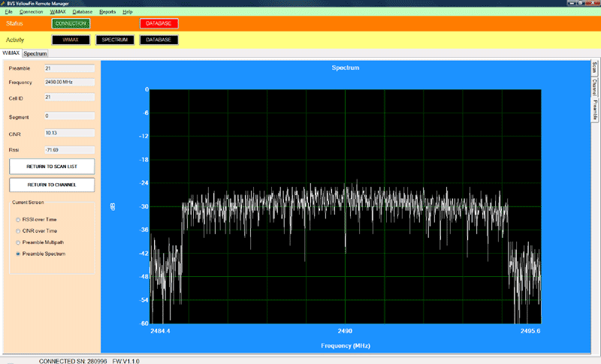The height and width of the screenshot is (364, 601).
Task: Open the Help menu
Action: 127,12
